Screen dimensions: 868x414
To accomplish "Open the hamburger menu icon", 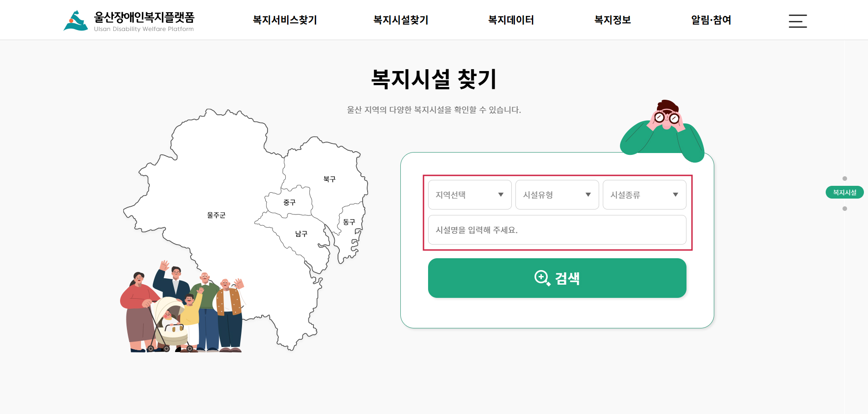I will [x=797, y=21].
